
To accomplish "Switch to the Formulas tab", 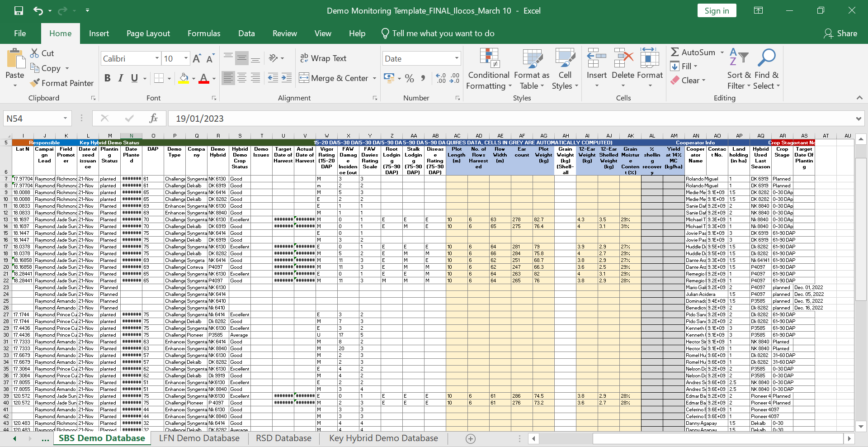I will coord(204,33).
